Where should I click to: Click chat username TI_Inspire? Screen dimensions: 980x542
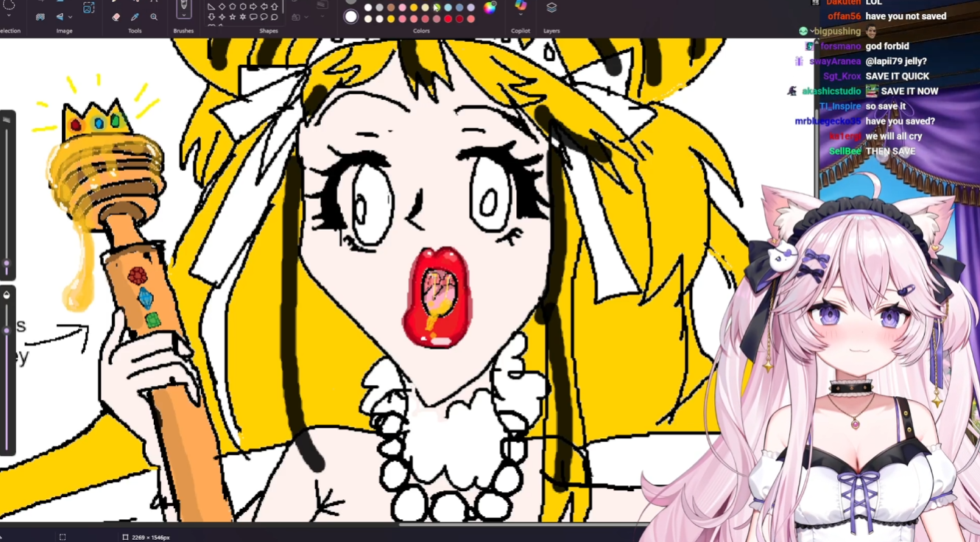(x=840, y=106)
